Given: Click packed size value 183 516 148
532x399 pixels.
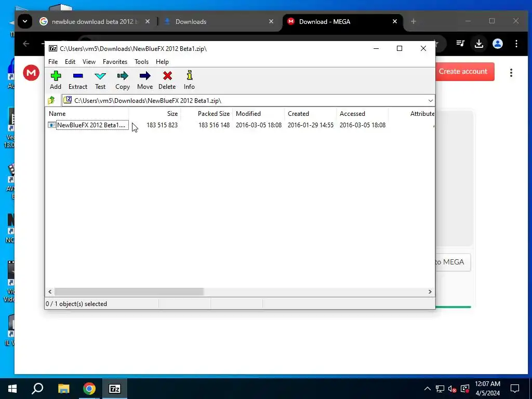Looking at the screenshot, I should 214,125.
